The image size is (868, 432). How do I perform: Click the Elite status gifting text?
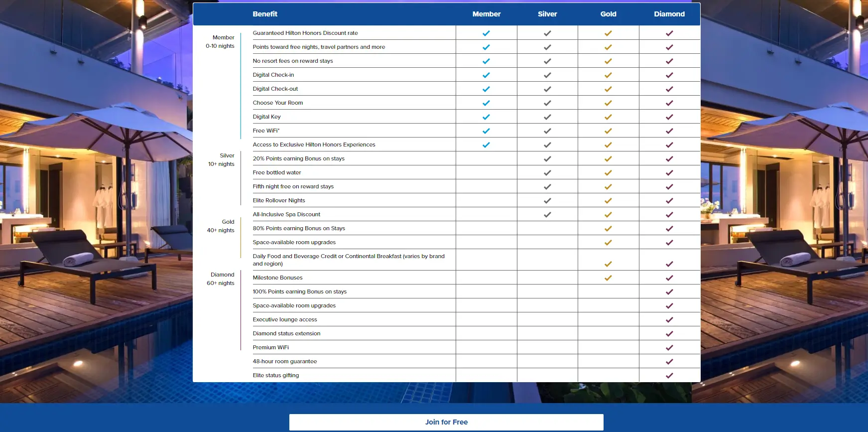point(276,375)
